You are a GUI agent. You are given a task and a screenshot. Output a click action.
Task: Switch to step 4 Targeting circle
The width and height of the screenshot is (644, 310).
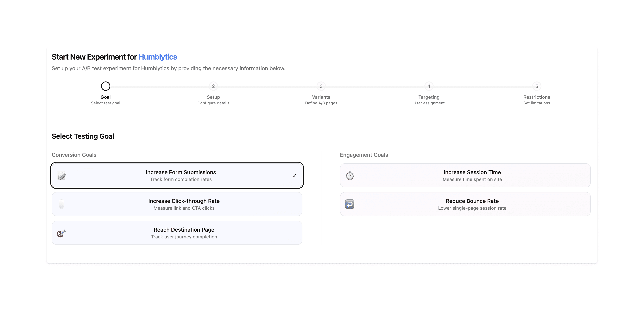[x=429, y=86]
